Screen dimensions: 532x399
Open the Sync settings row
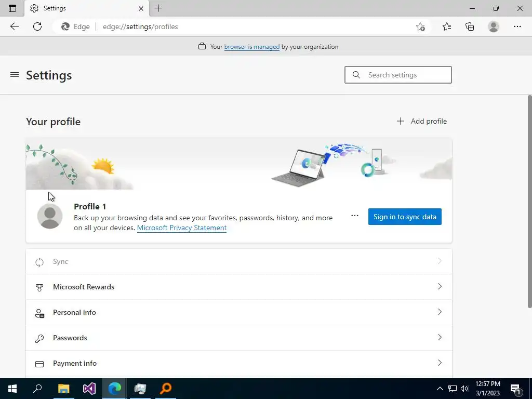point(239,262)
